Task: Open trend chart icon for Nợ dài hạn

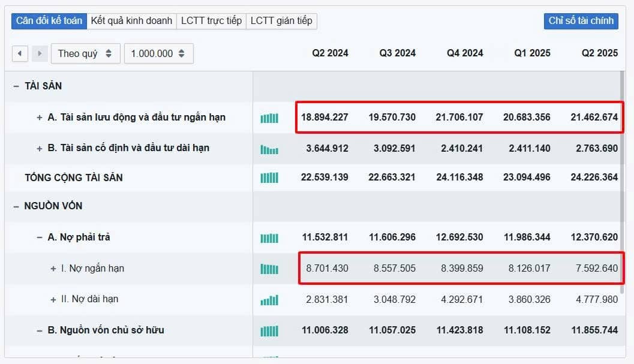Action: point(269,300)
